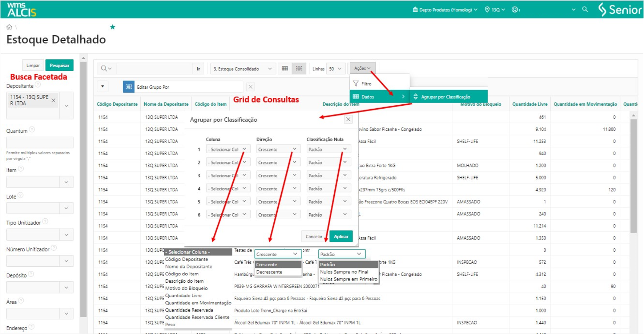
Task: Switch to the group-by view icon
Action: 299,69
